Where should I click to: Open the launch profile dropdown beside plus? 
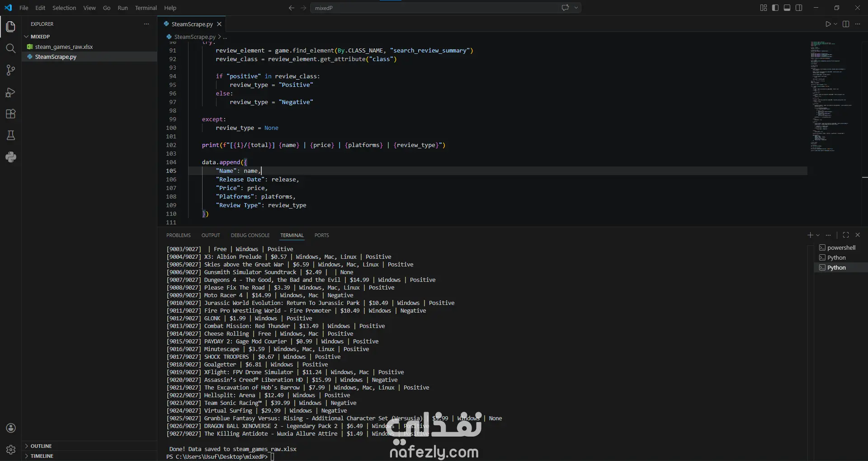(818, 235)
